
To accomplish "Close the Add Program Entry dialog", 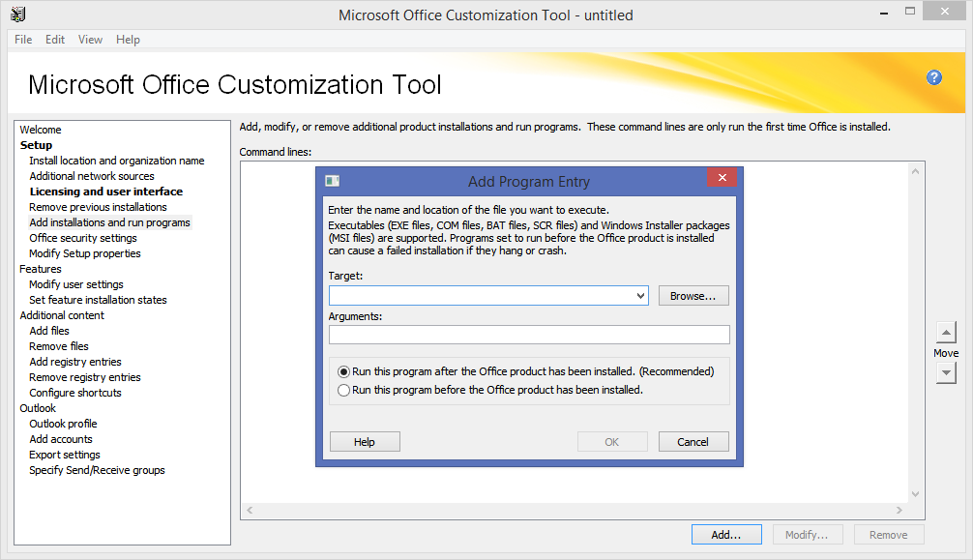I will (x=722, y=178).
